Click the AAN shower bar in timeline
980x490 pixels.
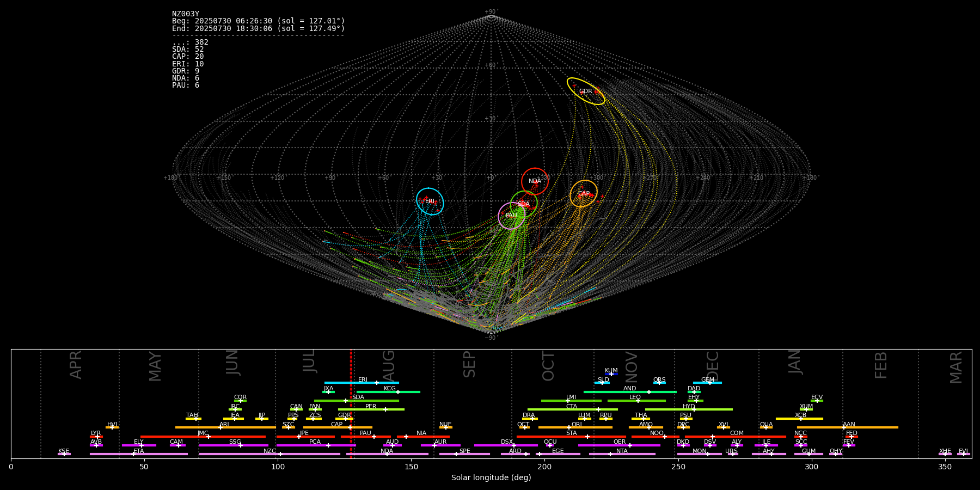[848, 427]
